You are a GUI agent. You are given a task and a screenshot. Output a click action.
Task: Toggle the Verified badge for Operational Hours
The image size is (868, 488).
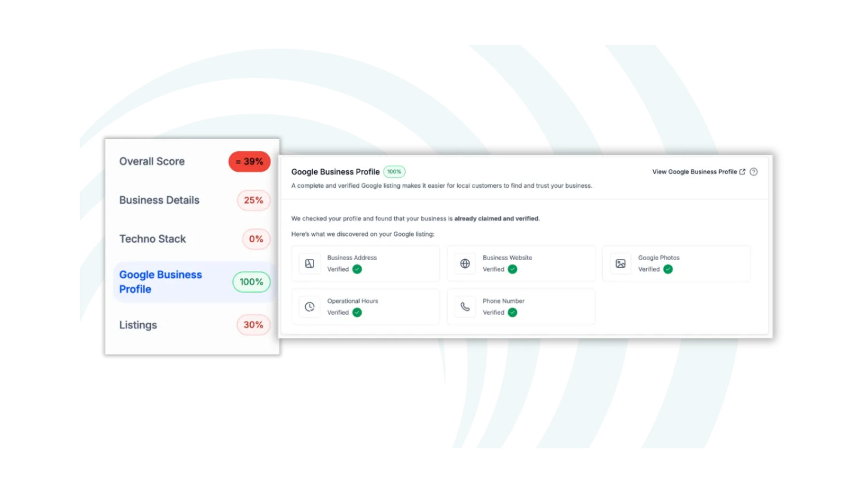(x=357, y=312)
